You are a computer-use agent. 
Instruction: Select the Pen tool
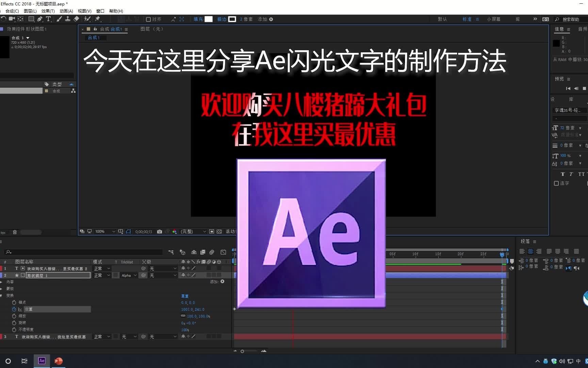click(40, 20)
